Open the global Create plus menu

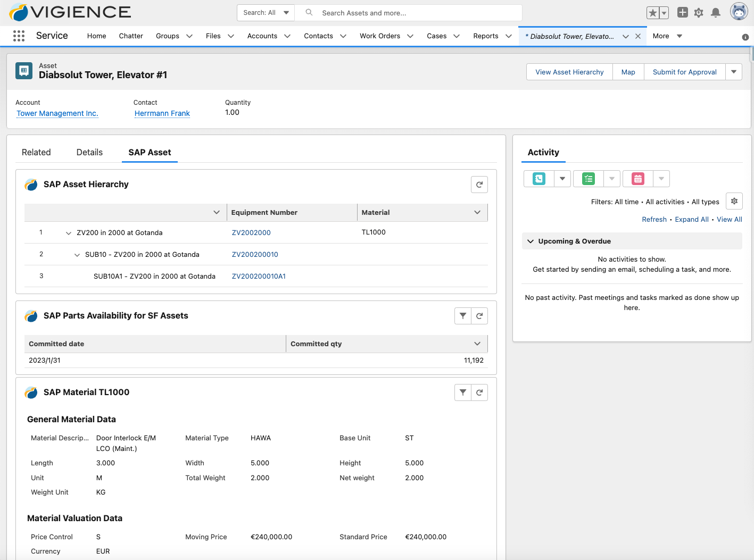coord(683,12)
